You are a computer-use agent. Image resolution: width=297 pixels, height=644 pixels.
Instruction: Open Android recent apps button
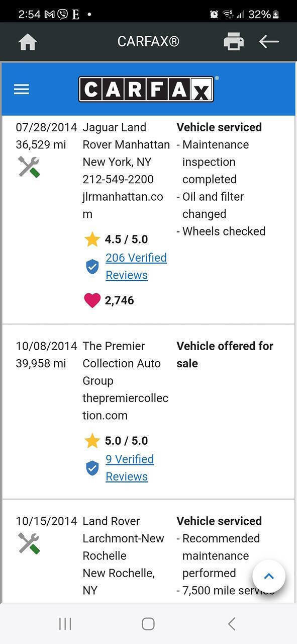65,624
